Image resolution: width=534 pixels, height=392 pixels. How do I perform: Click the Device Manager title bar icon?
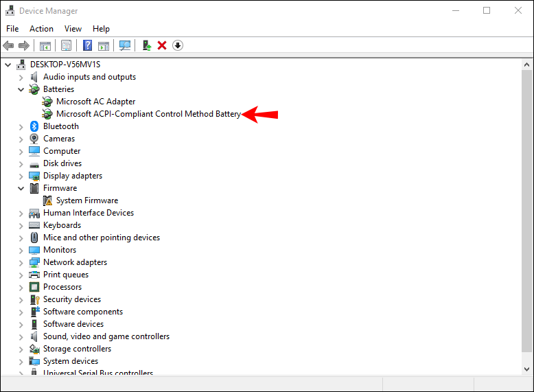[10, 11]
